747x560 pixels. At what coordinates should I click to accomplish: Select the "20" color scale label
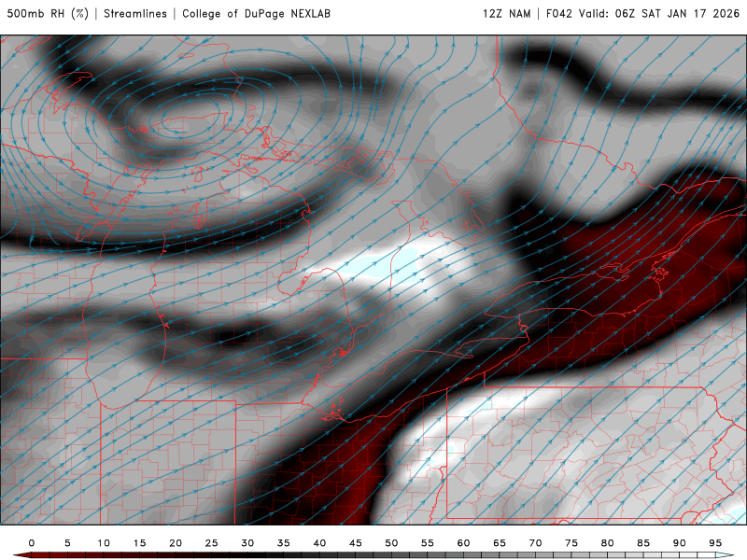tap(176, 543)
